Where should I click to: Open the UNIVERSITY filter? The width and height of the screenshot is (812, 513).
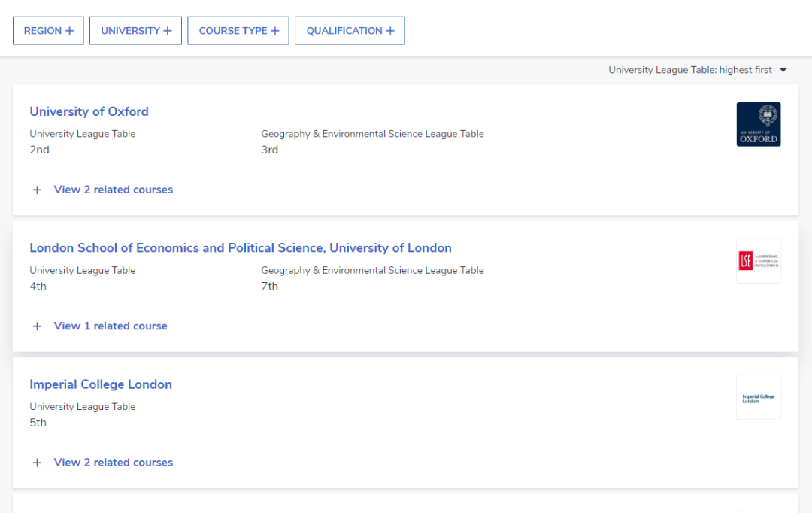(x=135, y=31)
